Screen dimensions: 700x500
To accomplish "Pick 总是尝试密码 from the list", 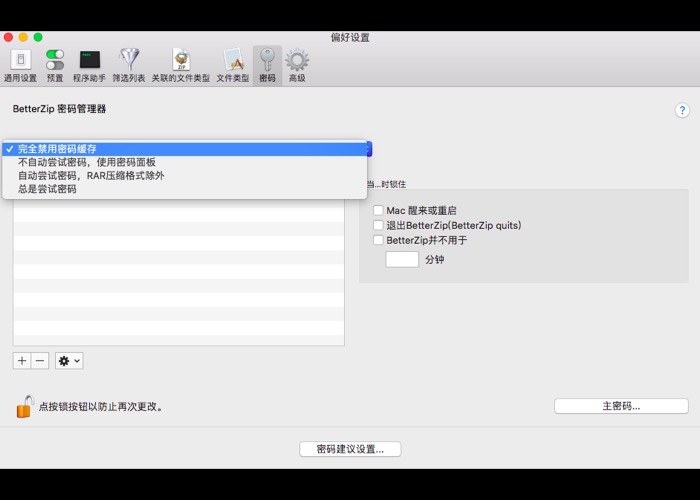I will (x=47, y=188).
